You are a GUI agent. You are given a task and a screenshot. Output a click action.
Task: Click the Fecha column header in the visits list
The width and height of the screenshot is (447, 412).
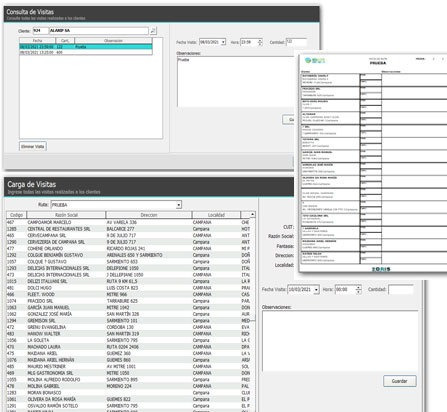pyautogui.click(x=38, y=41)
